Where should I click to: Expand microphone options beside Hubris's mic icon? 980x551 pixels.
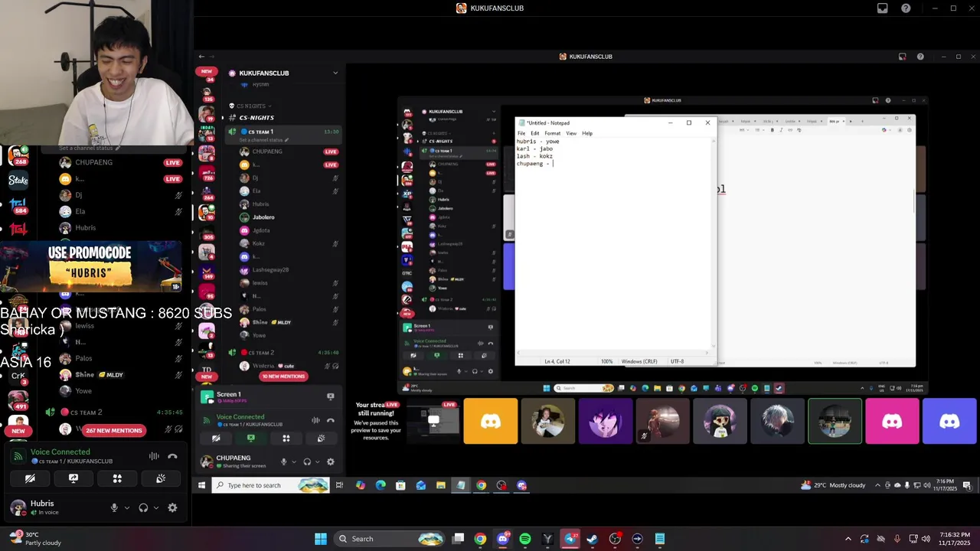(x=127, y=507)
